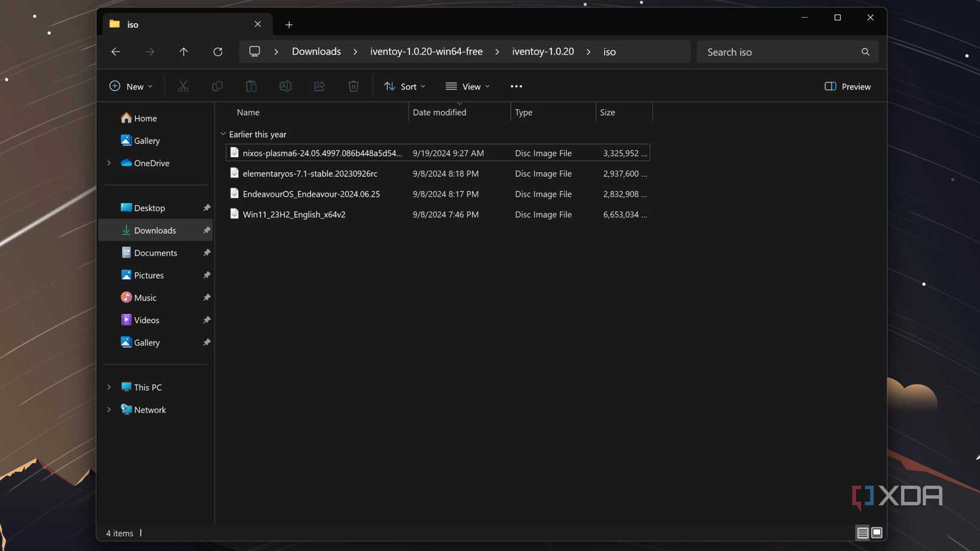
Task: Expand breadcrumb chevron before Downloads
Action: click(276, 52)
